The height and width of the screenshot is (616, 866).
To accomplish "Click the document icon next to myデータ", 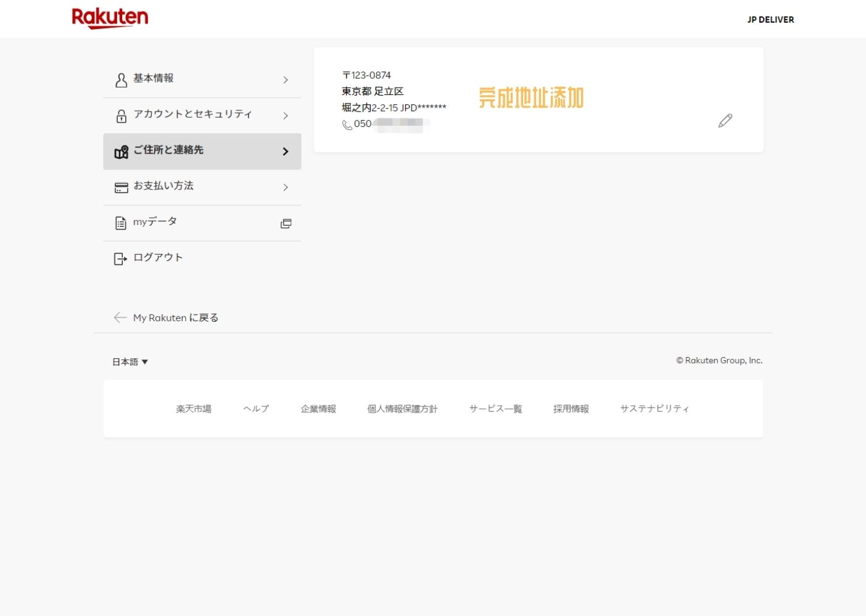I will coord(120,222).
